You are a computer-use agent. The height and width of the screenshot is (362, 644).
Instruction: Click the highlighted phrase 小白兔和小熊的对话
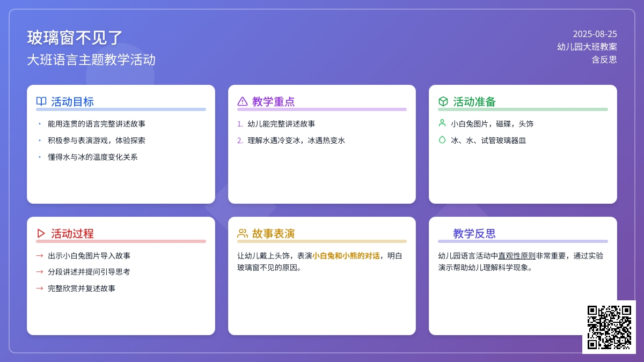pos(346,256)
